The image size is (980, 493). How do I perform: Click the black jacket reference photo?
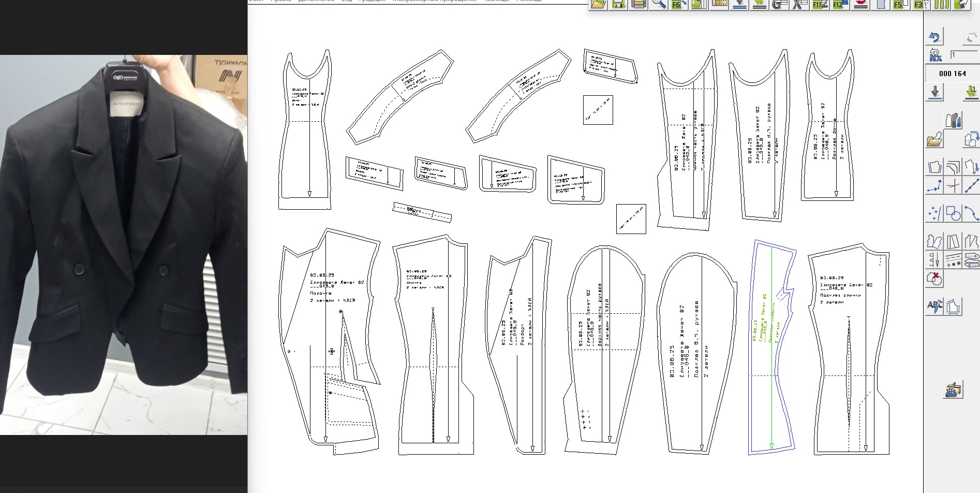pos(124,244)
